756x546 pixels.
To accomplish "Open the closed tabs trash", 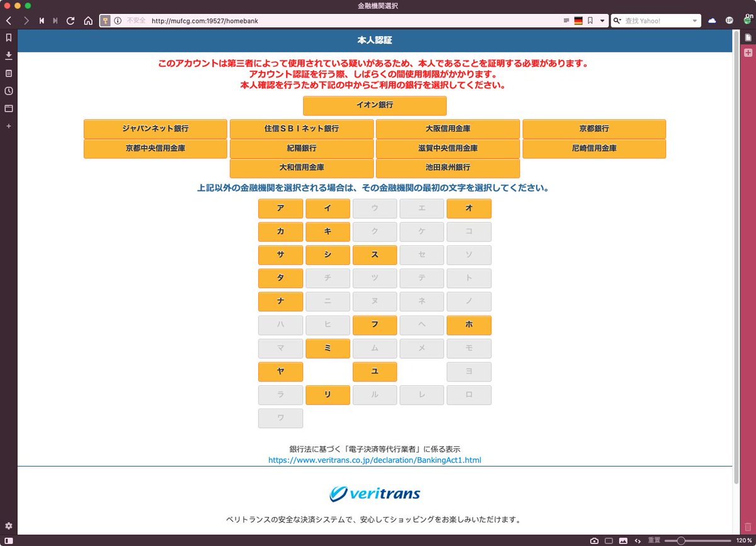I will pyautogui.click(x=748, y=526).
